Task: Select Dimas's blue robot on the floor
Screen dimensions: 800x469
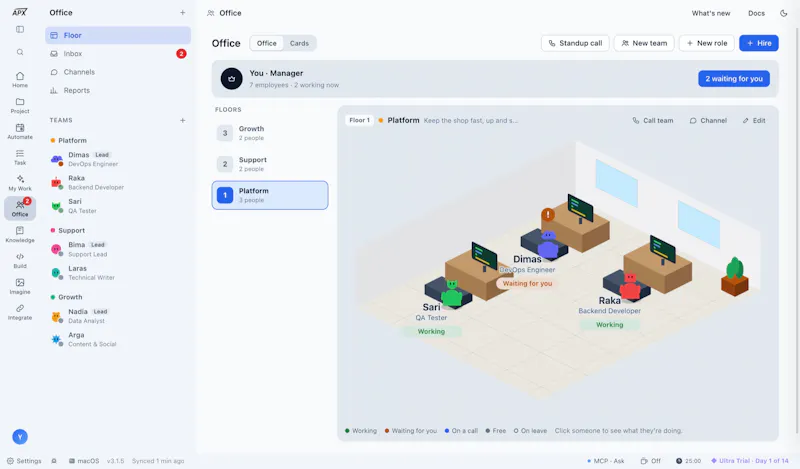Action: (x=548, y=244)
